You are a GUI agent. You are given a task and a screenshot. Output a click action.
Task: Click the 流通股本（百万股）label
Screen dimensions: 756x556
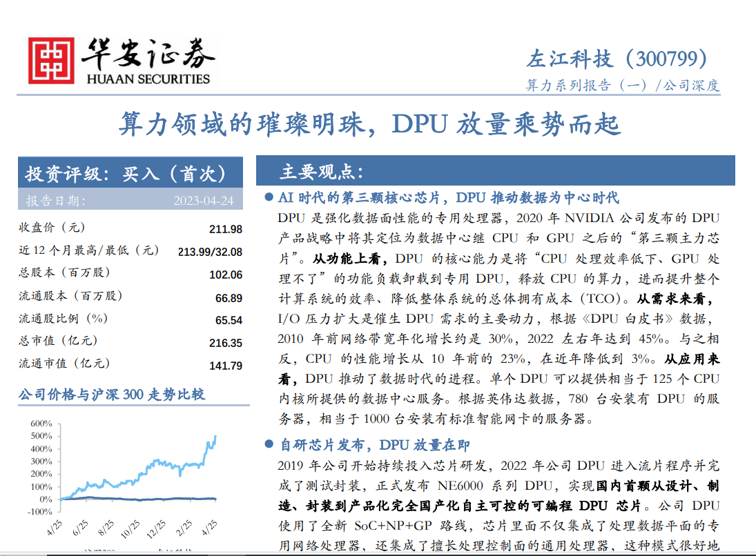(x=70, y=295)
